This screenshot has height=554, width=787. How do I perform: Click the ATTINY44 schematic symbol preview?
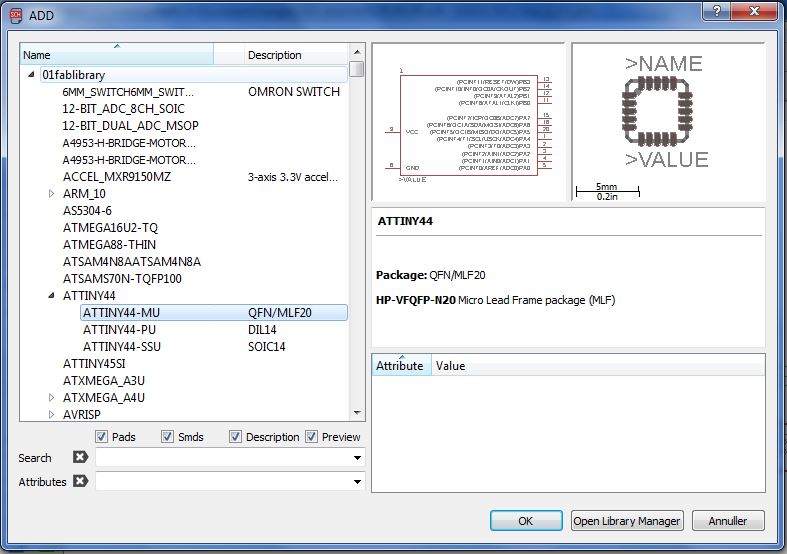point(468,123)
